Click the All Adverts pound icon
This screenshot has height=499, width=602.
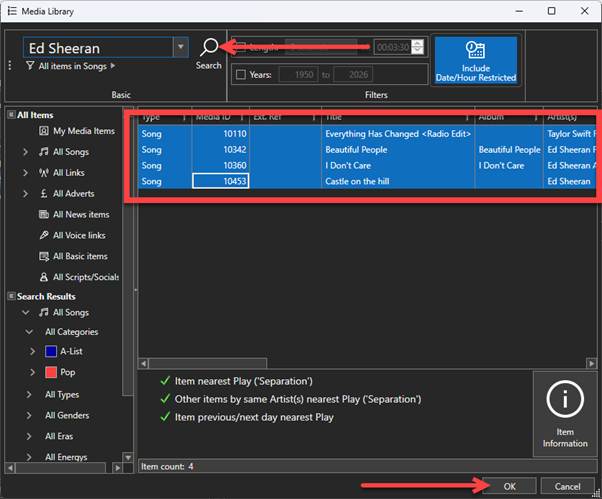(44, 193)
